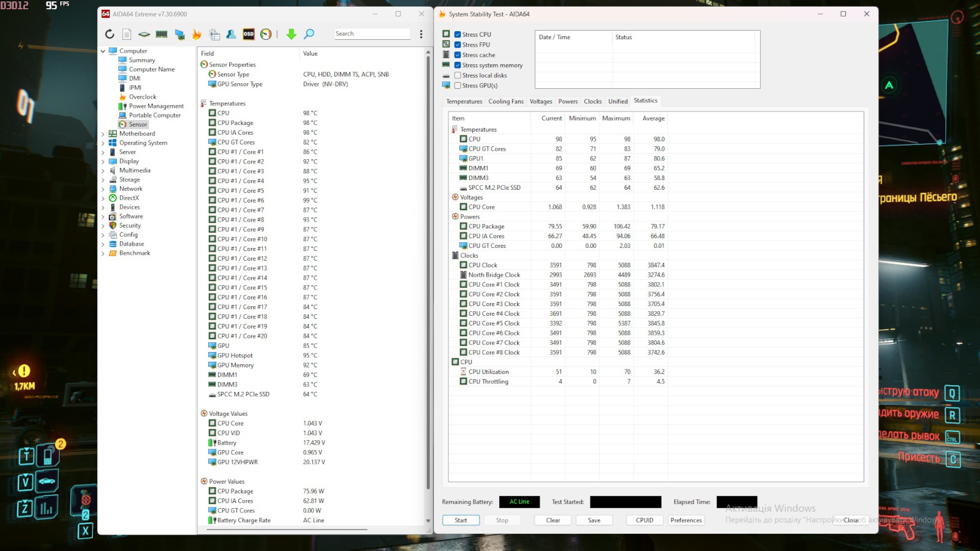Select the Summary item in the tree
The height and width of the screenshot is (551, 980).
[x=141, y=60]
